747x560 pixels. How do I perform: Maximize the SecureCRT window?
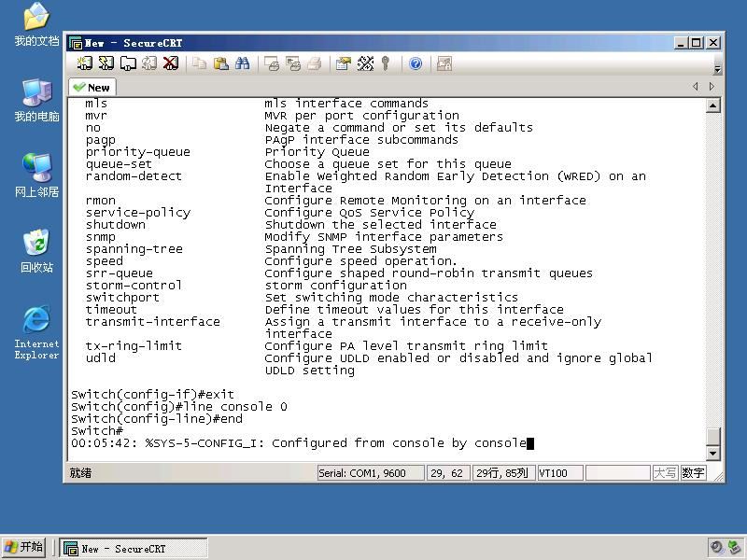tap(696, 43)
